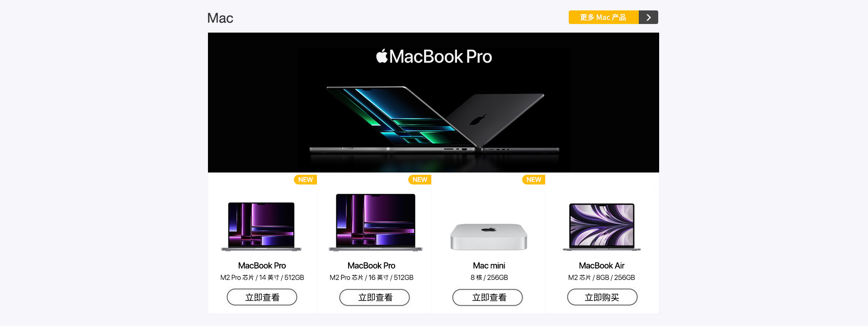The image size is (868, 326).
Task: Click 立即查看 under 16-inch MacBook Pro
Action: tap(374, 297)
